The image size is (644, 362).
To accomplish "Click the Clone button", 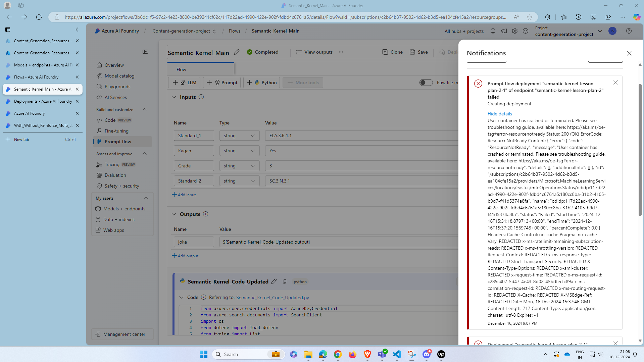I will click(x=392, y=52).
